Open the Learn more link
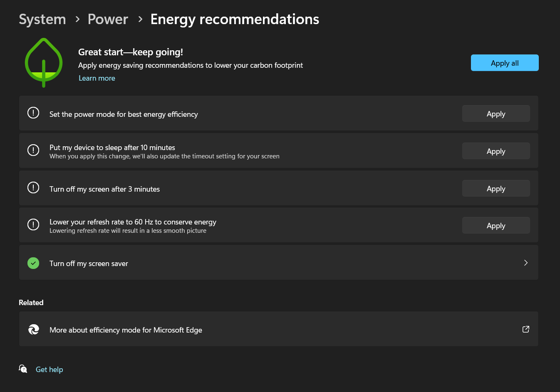Screen dimensions: 560x392 pos(97,78)
